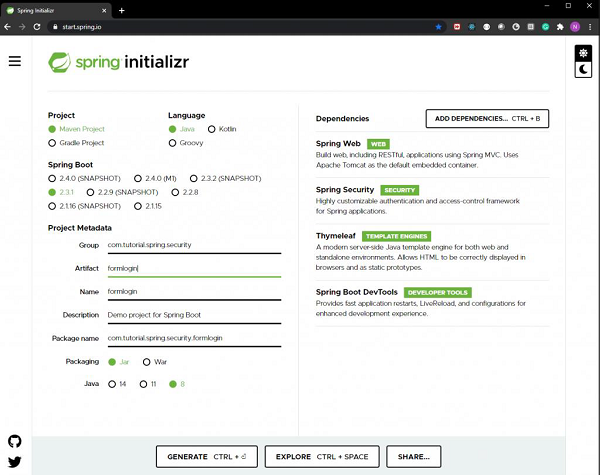Screen dimensions: 600x475
Task: Reload the start.spring.io page
Action: click(37, 27)
